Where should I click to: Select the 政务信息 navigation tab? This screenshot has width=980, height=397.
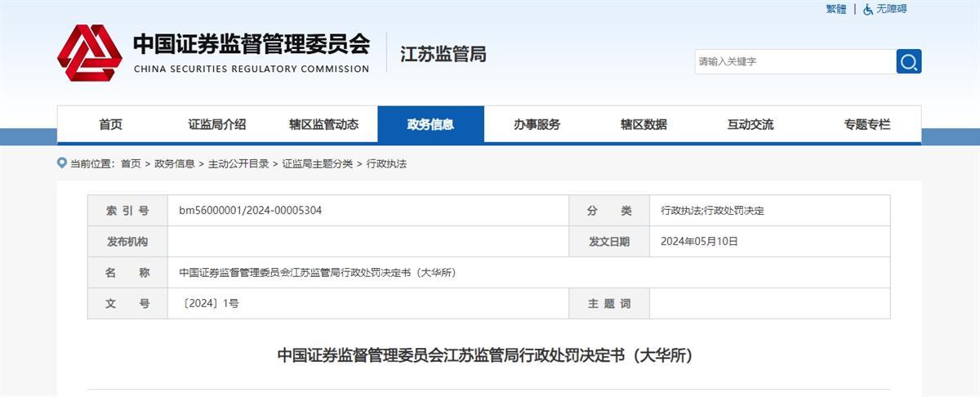coord(430,124)
